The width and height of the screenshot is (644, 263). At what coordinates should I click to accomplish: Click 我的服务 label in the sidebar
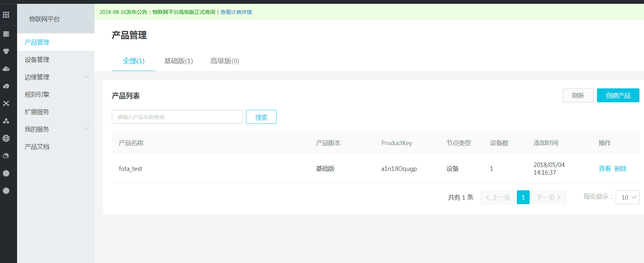pos(37,129)
